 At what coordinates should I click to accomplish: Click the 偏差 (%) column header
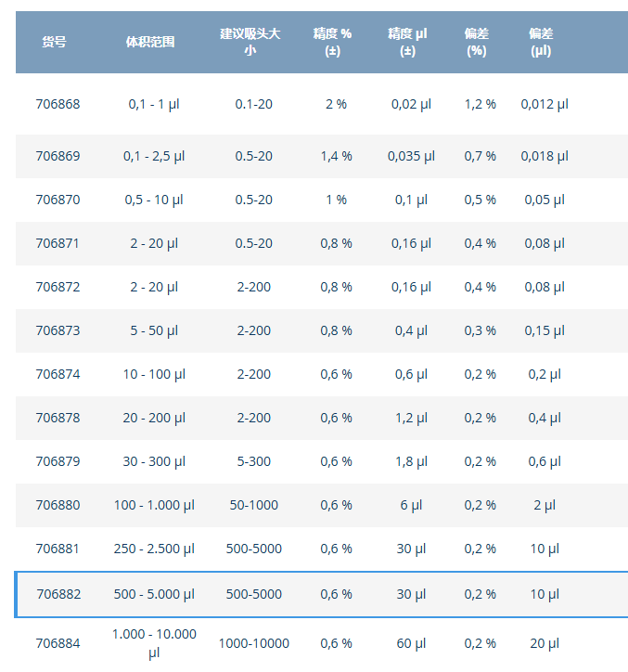tap(477, 42)
